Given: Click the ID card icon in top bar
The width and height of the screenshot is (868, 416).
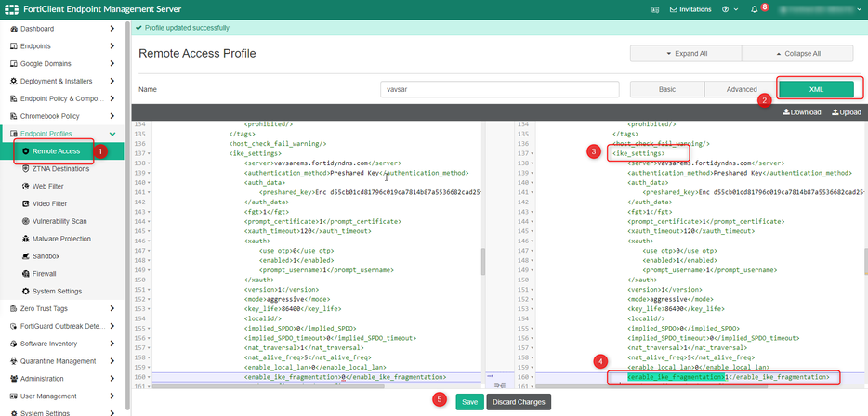Looking at the screenshot, I should 655,9.
